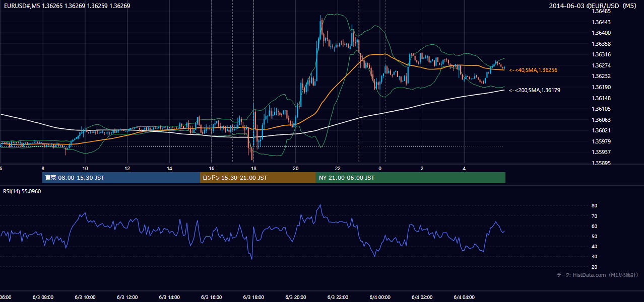This screenshot has height=302, width=644.
Task: Click price axis value 1.36358
Action: coord(602,44)
